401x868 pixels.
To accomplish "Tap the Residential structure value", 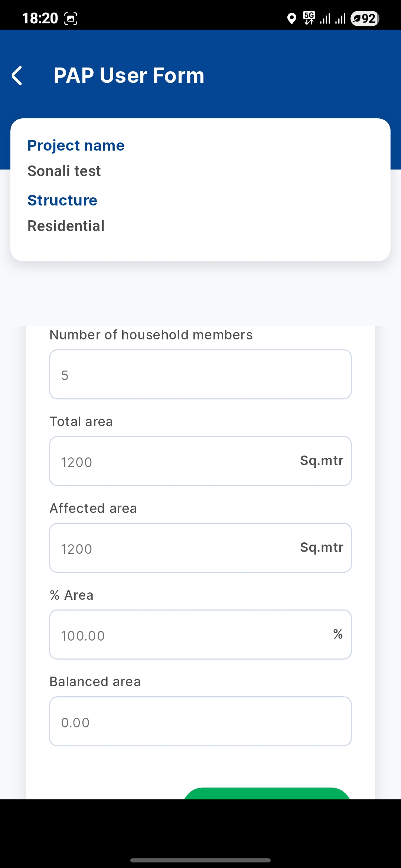I will (x=66, y=226).
